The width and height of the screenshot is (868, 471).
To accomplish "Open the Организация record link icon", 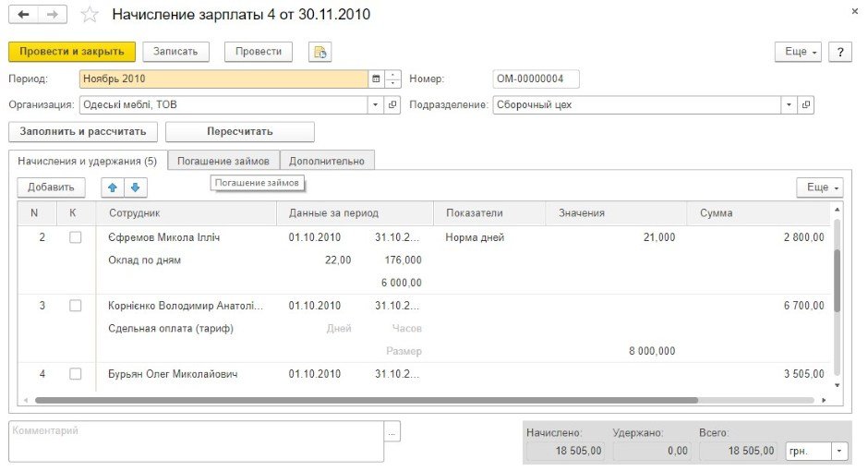I will (392, 104).
